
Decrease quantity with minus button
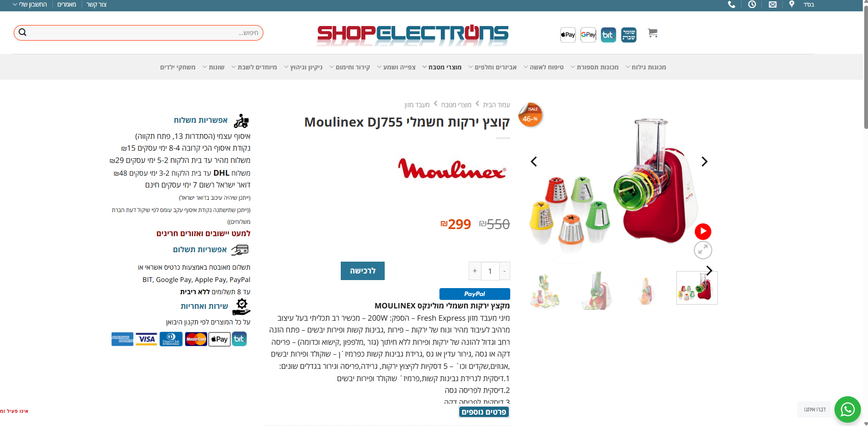(x=505, y=271)
